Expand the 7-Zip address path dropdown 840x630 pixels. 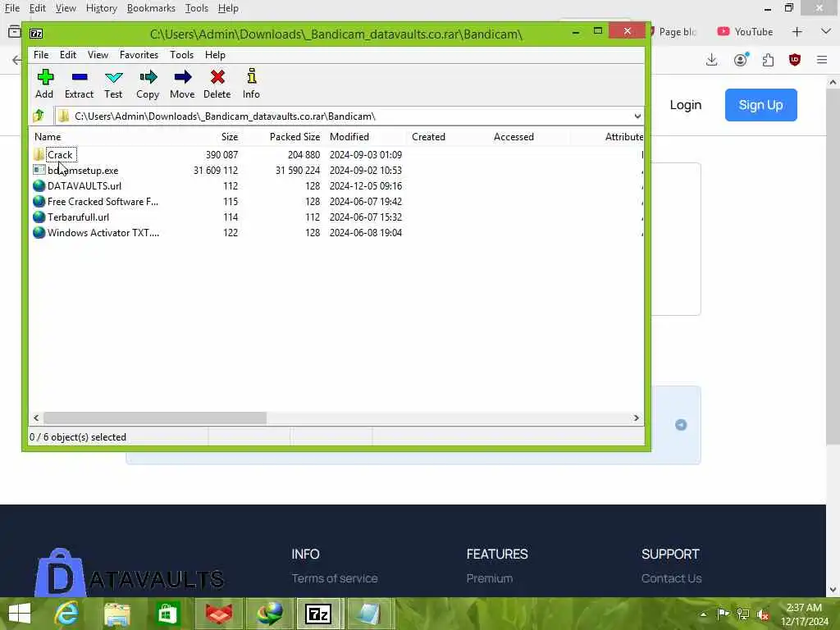(637, 116)
